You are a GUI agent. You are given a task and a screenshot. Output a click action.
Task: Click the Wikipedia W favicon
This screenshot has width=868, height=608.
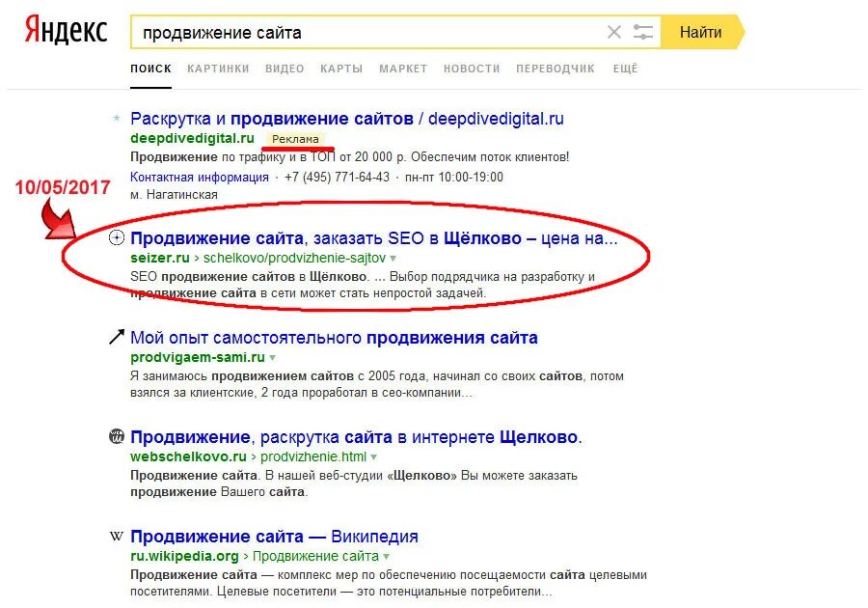click(x=117, y=536)
